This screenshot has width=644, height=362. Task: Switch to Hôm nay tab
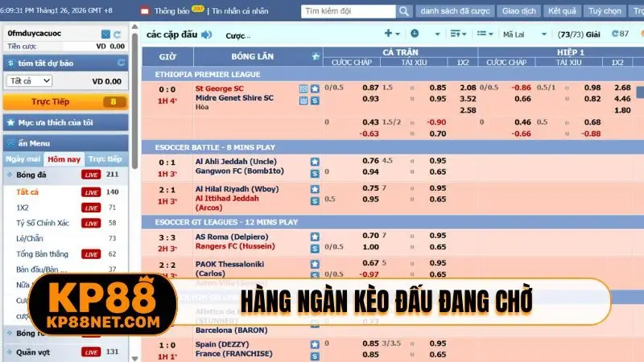pyautogui.click(x=64, y=158)
